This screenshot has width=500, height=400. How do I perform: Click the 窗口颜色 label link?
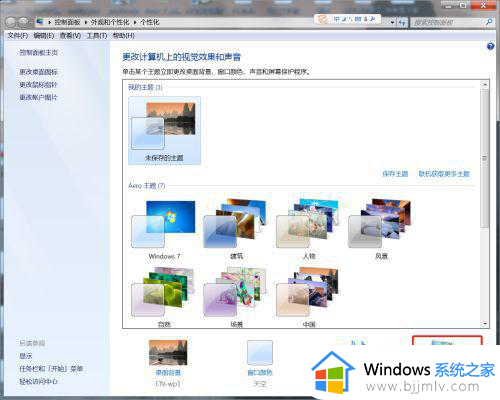tap(260, 372)
